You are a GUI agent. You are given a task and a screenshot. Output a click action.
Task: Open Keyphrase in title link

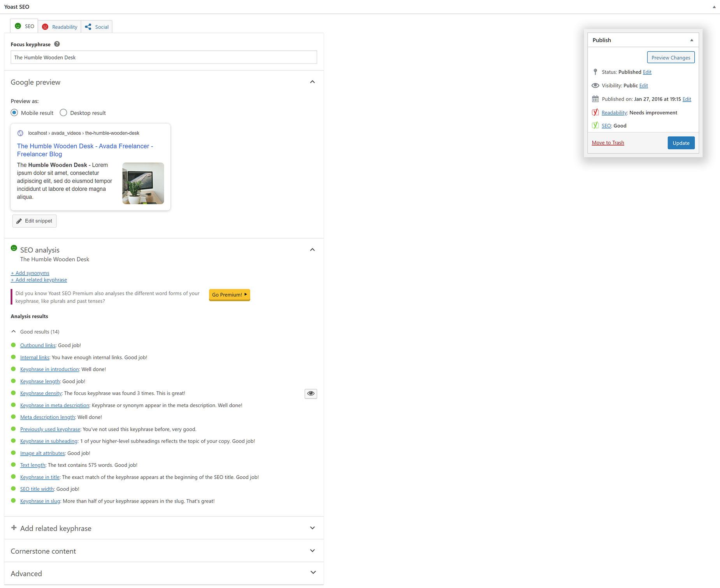pos(40,477)
